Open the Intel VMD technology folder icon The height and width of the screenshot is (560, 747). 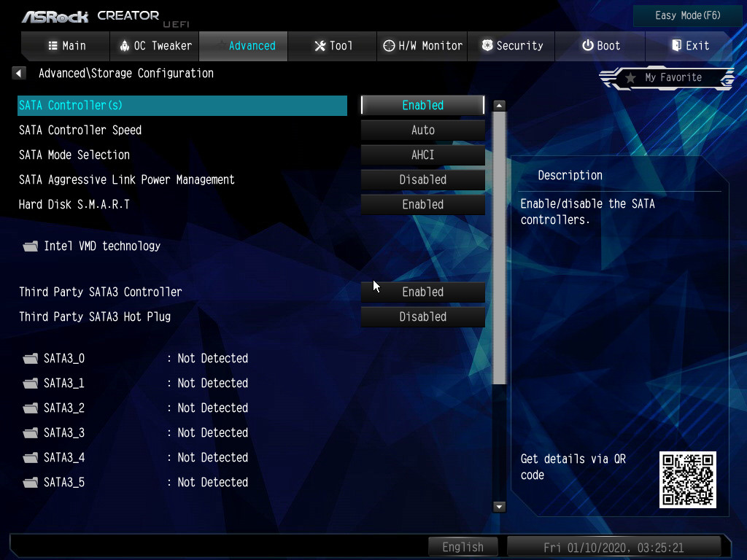pyautogui.click(x=30, y=246)
